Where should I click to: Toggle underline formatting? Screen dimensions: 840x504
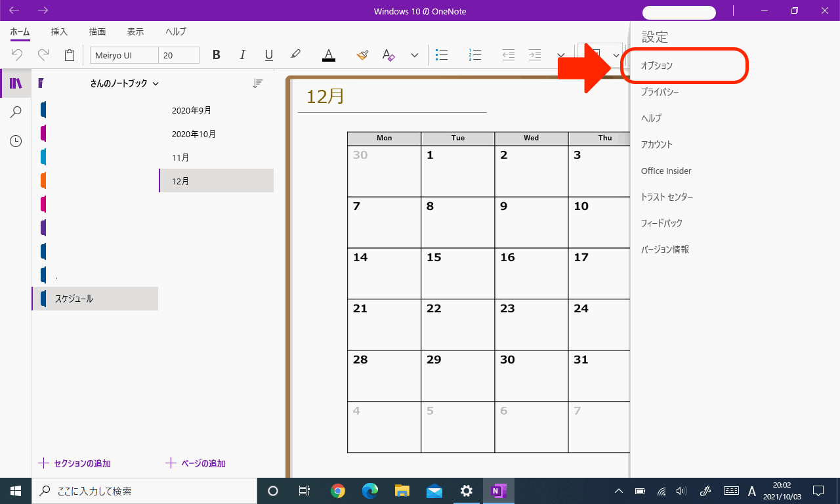(268, 55)
